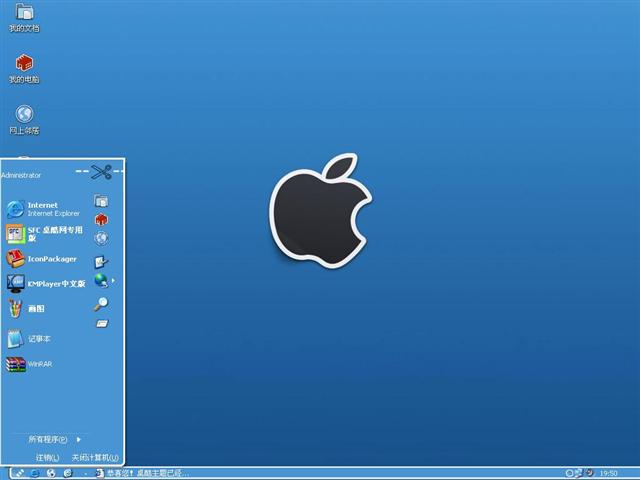Viewport: 640px width, 480px height.
Task: Open the 我的电脑 desktop icon
Action: coord(24,69)
